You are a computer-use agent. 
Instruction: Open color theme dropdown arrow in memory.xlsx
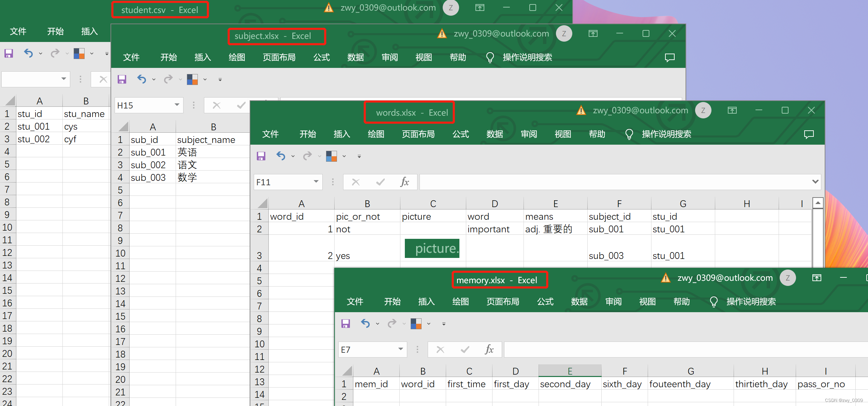[429, 324]
